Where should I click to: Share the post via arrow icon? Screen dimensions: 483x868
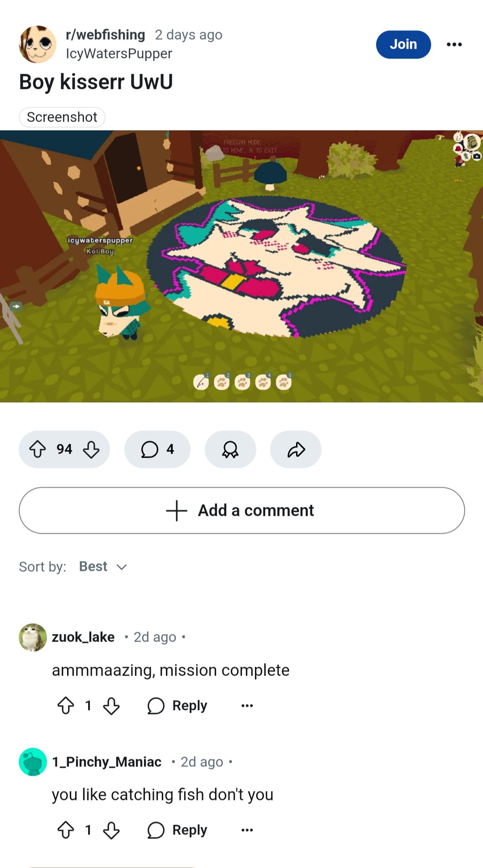pos(296,449)
